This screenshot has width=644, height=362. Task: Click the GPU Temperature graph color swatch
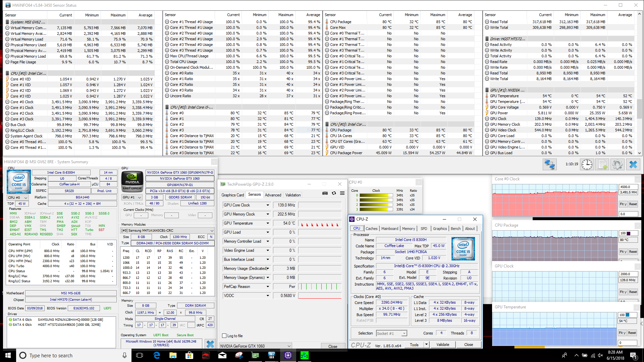point(628,315)
